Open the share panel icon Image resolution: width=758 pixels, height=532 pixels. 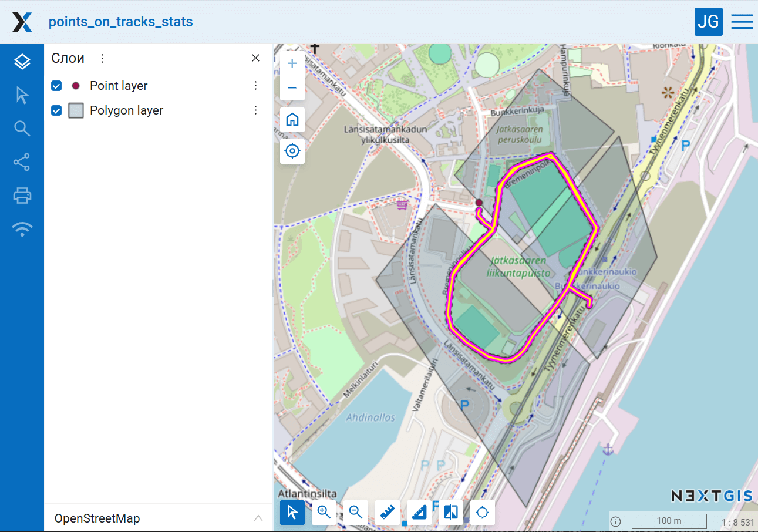22,162
